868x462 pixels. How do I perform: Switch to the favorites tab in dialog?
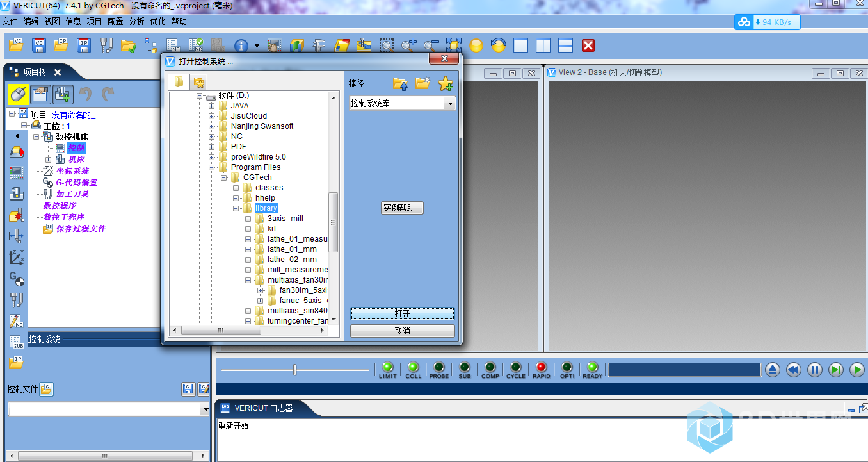(199, 82)
